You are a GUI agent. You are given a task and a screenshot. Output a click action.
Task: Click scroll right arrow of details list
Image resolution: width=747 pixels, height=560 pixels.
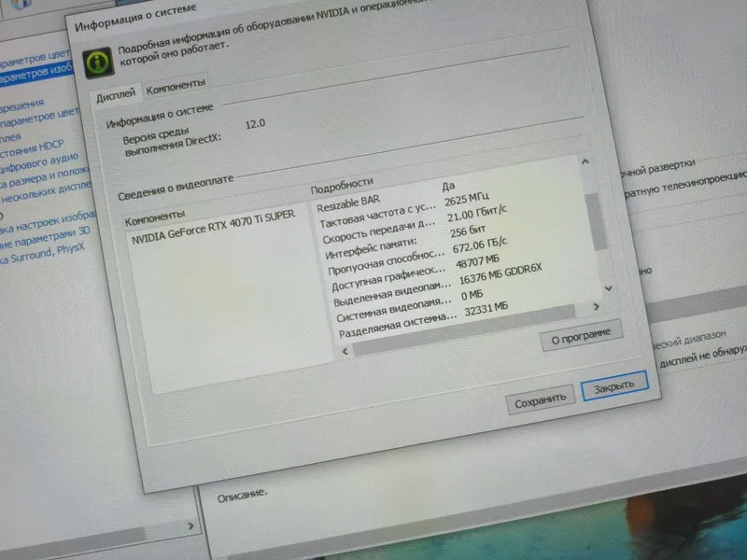(x=596, y=307)
